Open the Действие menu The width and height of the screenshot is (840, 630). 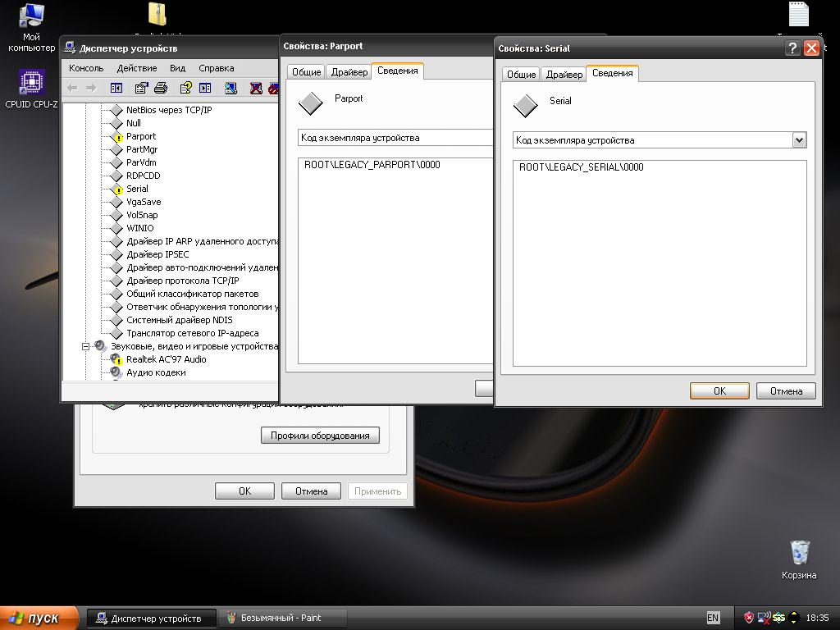[x=136, y=68]
